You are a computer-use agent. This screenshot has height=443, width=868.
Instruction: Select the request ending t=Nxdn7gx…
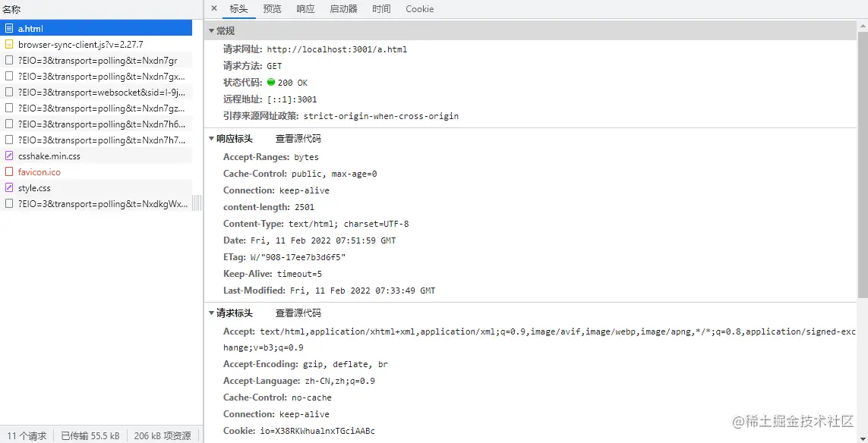[96, 77]
